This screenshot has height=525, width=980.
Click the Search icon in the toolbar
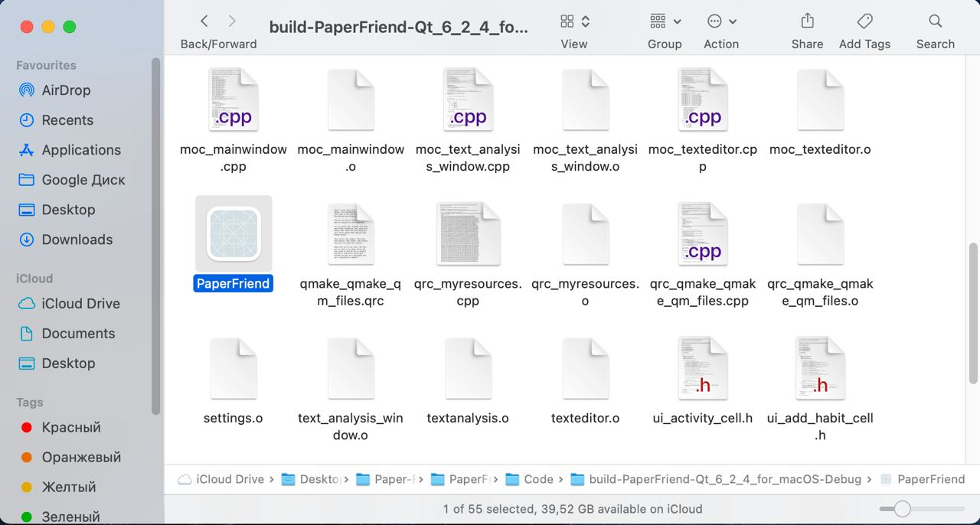[x=935, y=21]
